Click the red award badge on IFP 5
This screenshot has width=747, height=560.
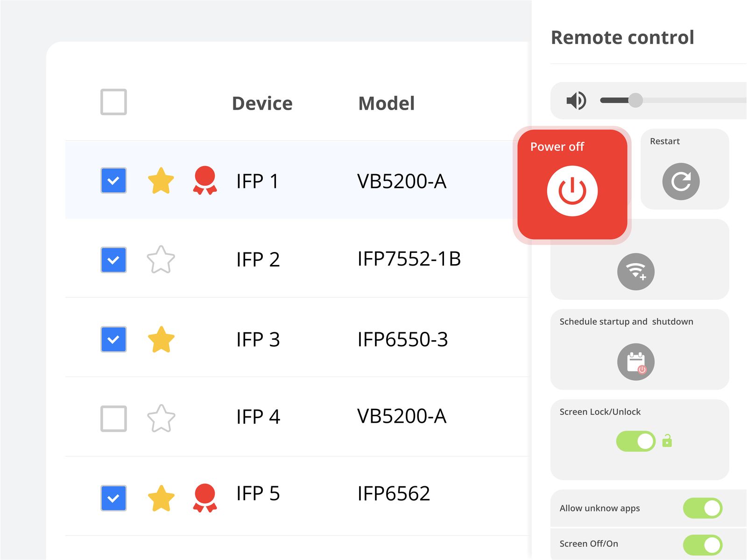pos(204,498)
